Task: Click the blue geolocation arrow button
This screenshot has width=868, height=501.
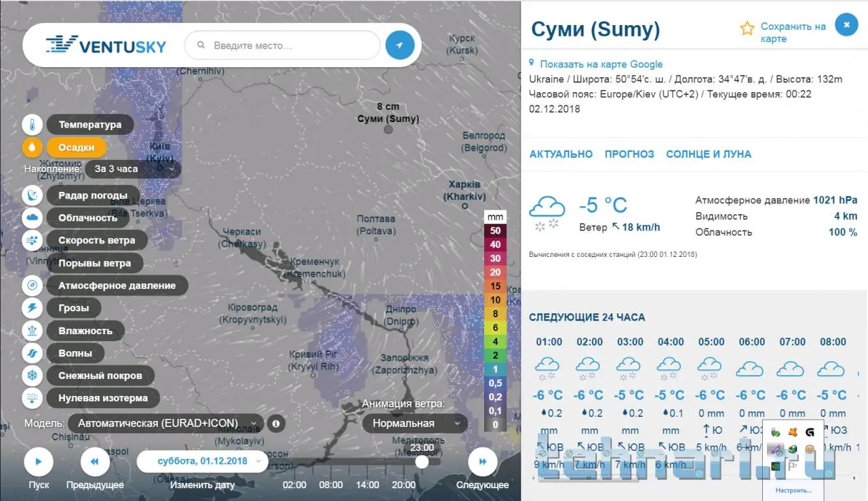Action: coord(400,45)
